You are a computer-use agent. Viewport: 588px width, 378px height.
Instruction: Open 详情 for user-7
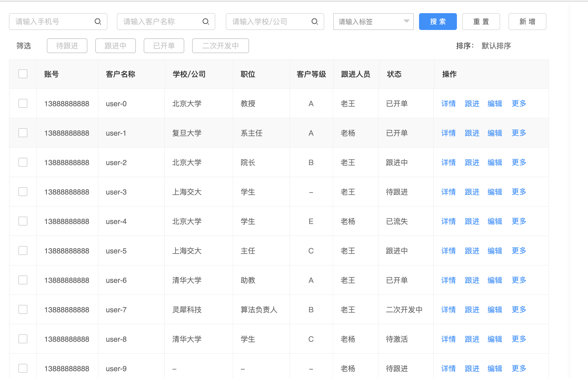point(449,310)
